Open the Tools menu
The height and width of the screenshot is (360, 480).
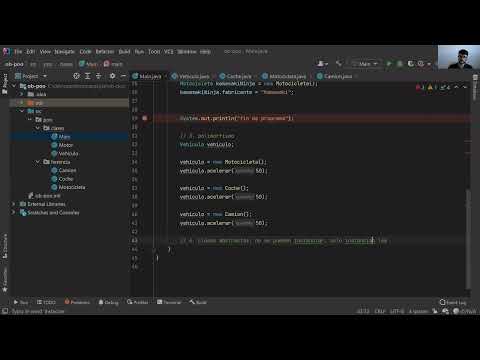click(x=154, y=52)
